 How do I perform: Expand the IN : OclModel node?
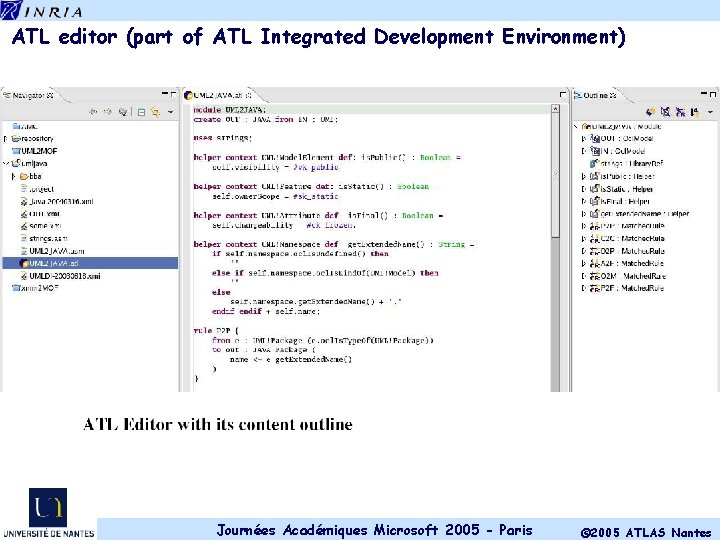584,151
